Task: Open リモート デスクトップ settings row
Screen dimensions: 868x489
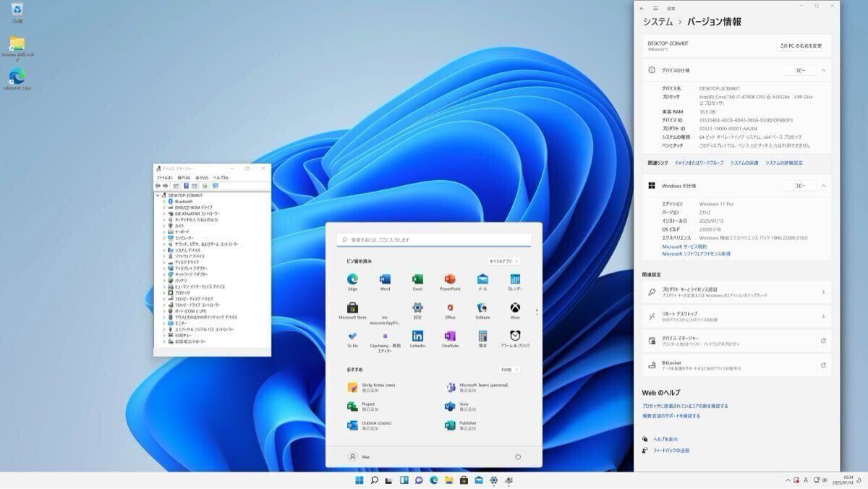Action: (736, 316)
